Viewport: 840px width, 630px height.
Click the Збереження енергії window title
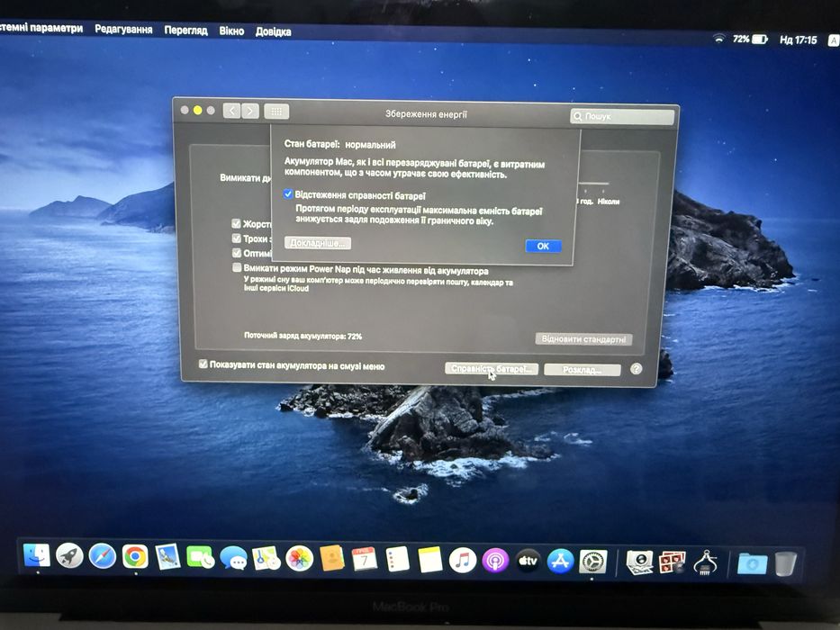click(426, 114)
